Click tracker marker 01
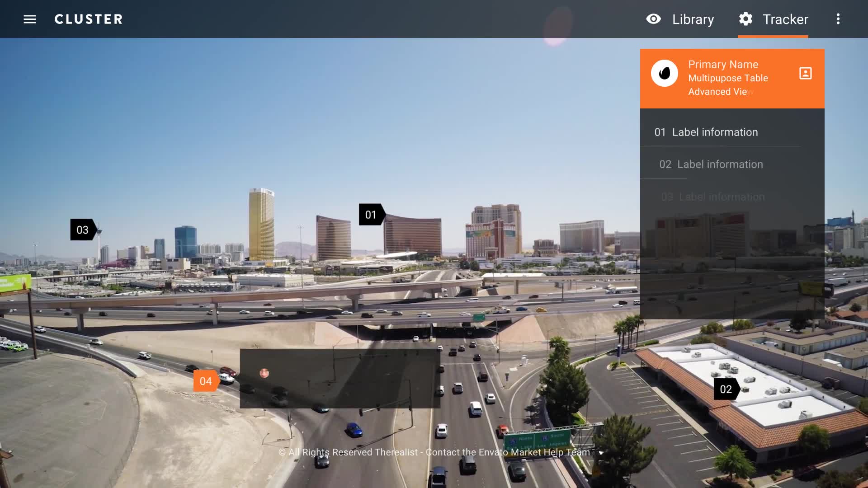The image size is (868, 488). [372, 215]
